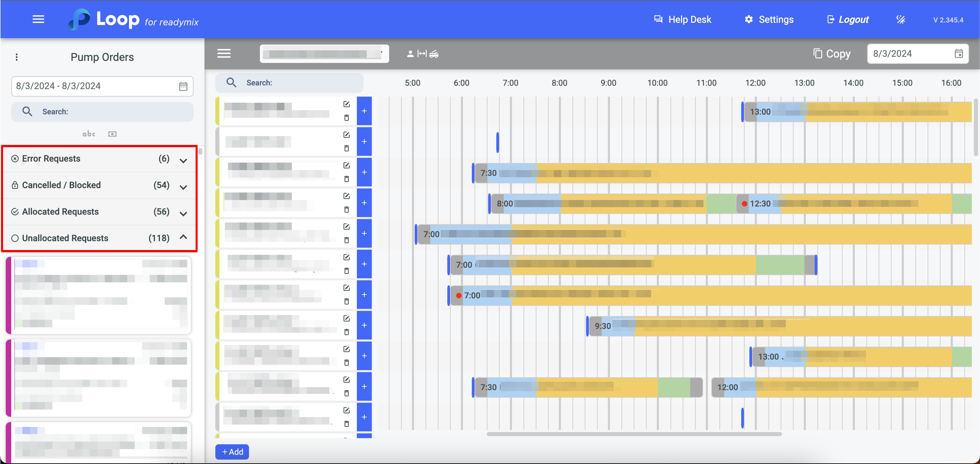Click the horizontal scrollbar under the timeline

click(634, 434)
